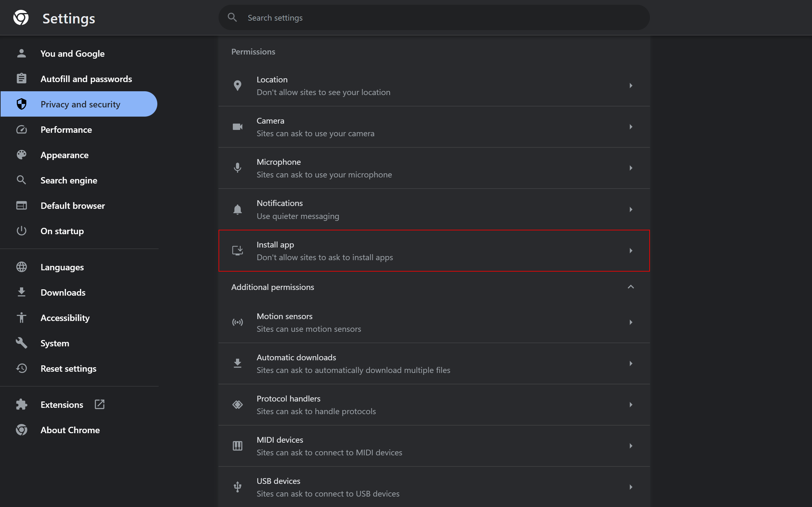Go to Appearance in the sidebar
This screenshot has width=812, height=507.
[x=64, y=155]
